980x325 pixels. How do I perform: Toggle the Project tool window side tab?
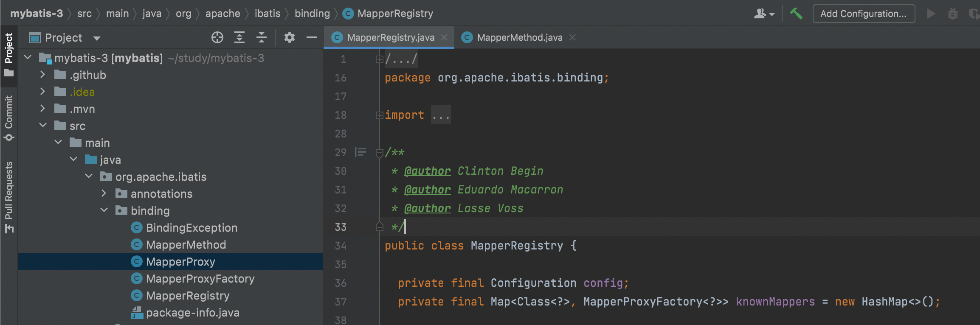pos(8,55)
